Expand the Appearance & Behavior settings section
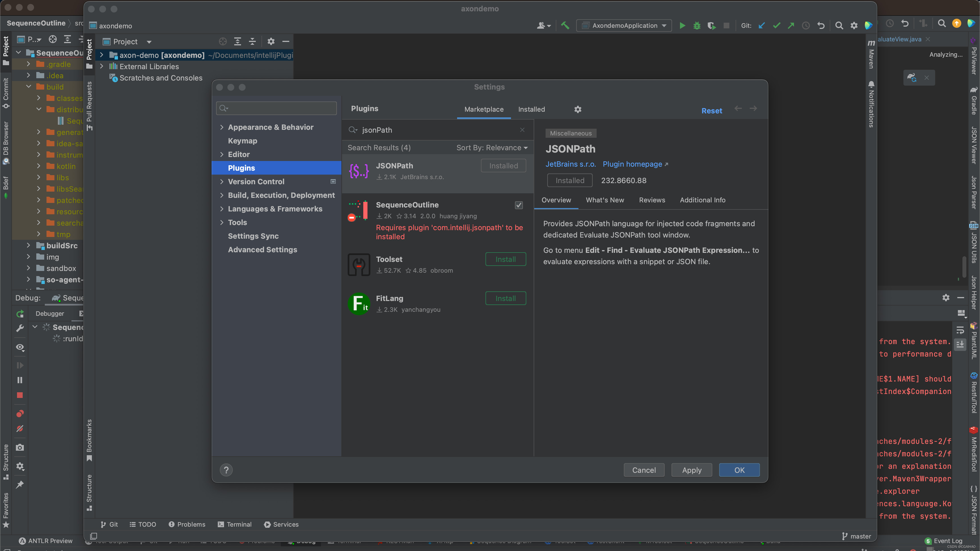The width and height of the screenshot is (980, 551). pos(222,127)
